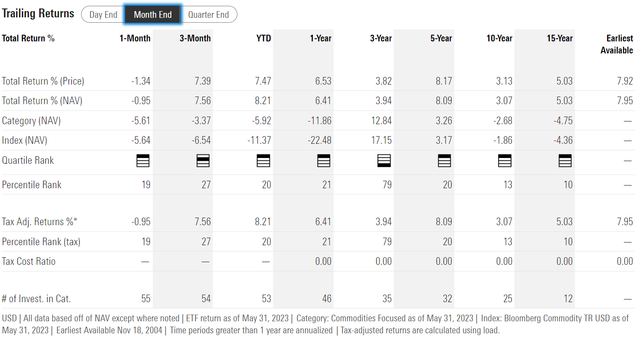Open the 1-Year quartile rank graphic
The image size is (644, 344).
click(x=324, y=161)
